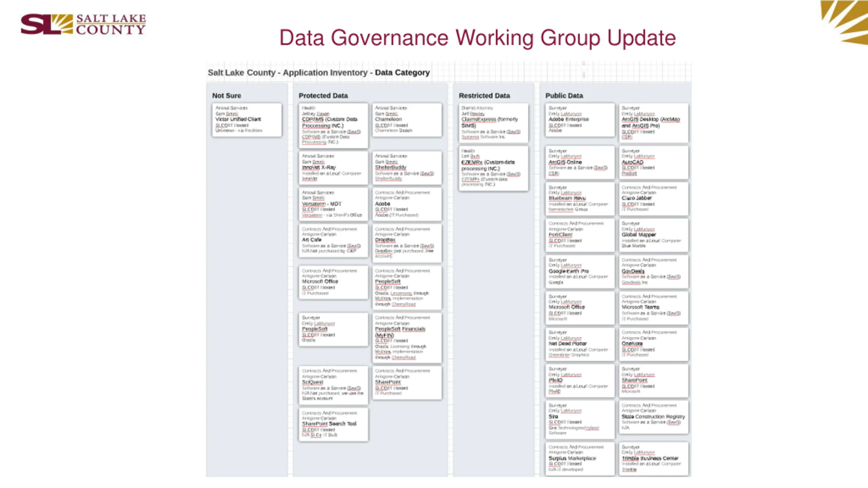Select the Restricted Data column header
The image size is (868, 488).
(x=484, y=96)
